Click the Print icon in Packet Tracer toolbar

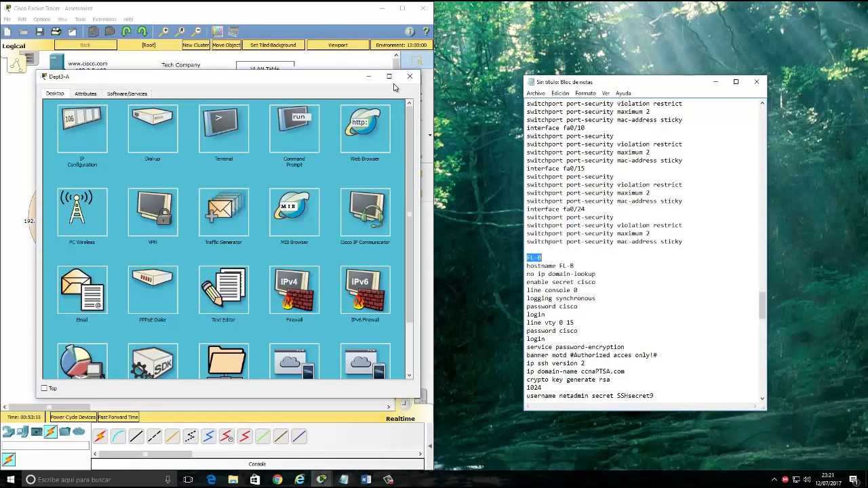tap(56, 32)
